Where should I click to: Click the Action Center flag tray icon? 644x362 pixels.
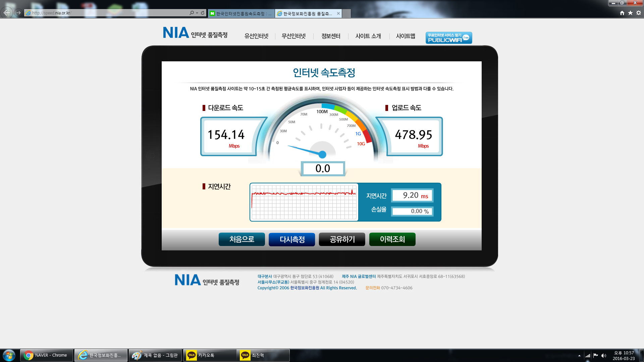[596, 356]
